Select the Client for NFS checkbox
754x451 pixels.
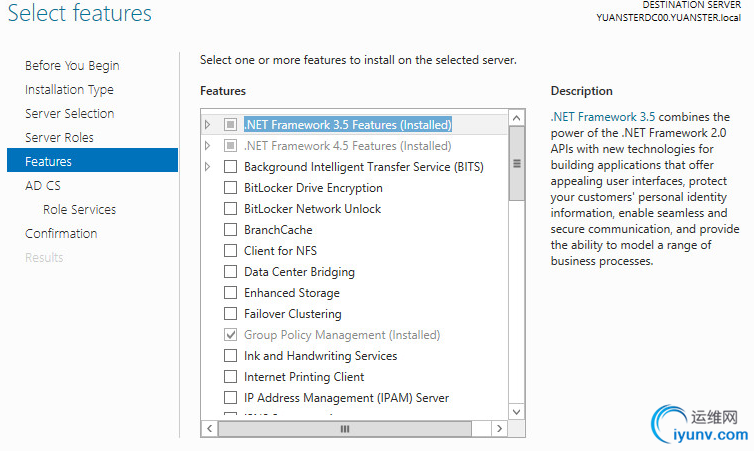pos(231,251)
